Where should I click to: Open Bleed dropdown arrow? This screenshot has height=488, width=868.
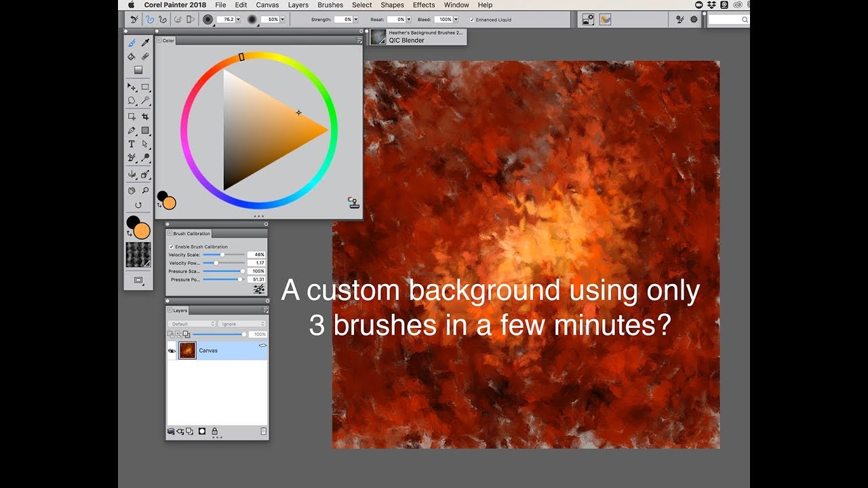point(456,20)
